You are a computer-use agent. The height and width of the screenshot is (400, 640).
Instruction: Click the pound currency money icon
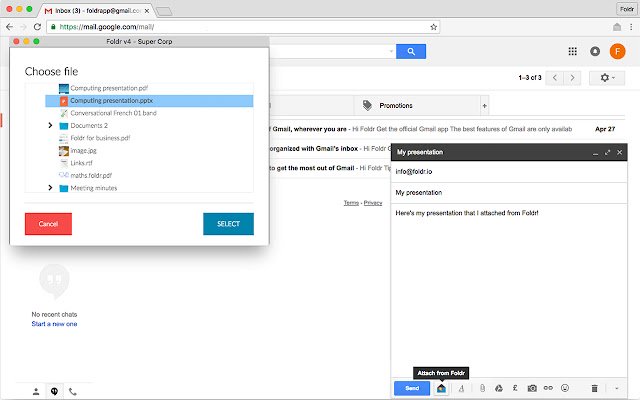click(515, 388)
